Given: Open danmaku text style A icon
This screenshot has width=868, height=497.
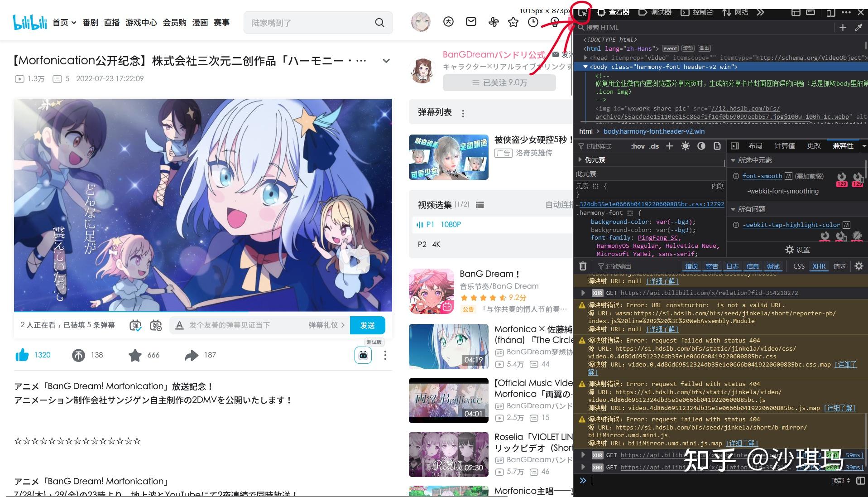Looking at the screenshot, I should coord(179,325).
